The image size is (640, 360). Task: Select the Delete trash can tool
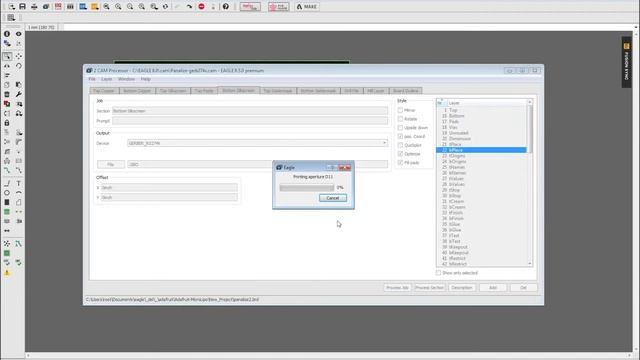pyautogui.click(x=7, y=94)
